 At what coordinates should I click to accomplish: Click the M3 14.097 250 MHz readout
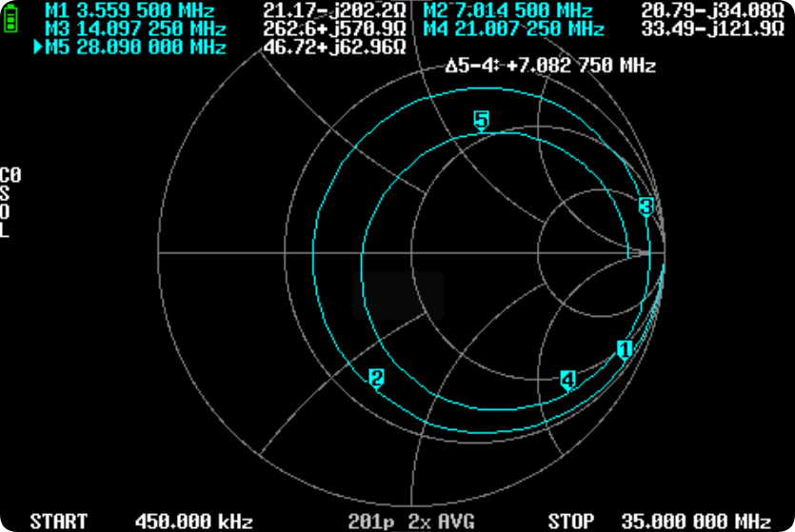tap(135, 30)
